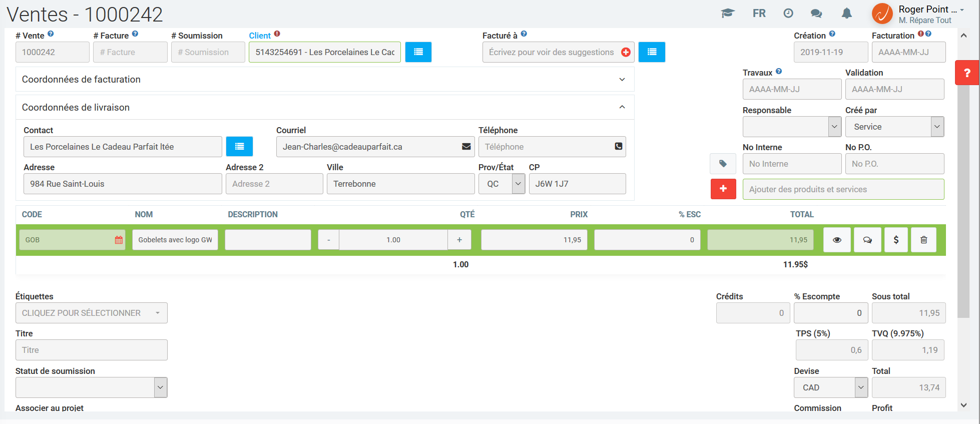The image size is (980, 424).
Task: Increase quantity with the plus stepper
Action: pyautogui.click(x=459, y=240)
